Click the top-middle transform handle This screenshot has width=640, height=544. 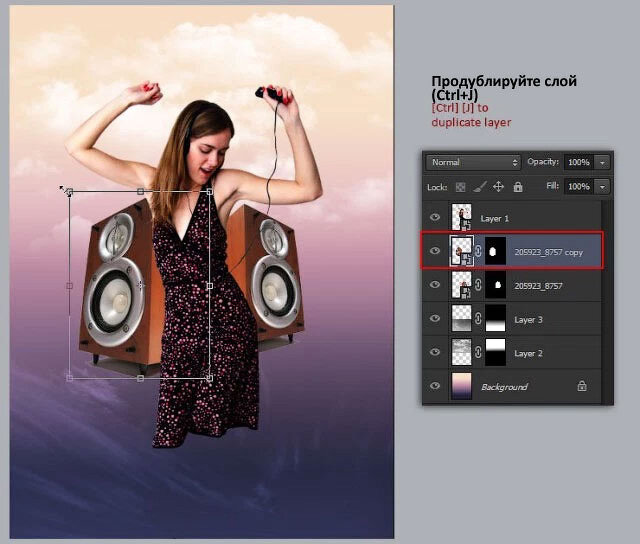[140, 191]
